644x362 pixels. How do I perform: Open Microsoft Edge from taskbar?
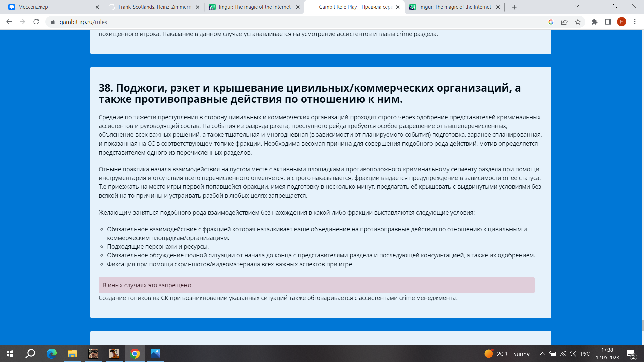pos(51,354)
